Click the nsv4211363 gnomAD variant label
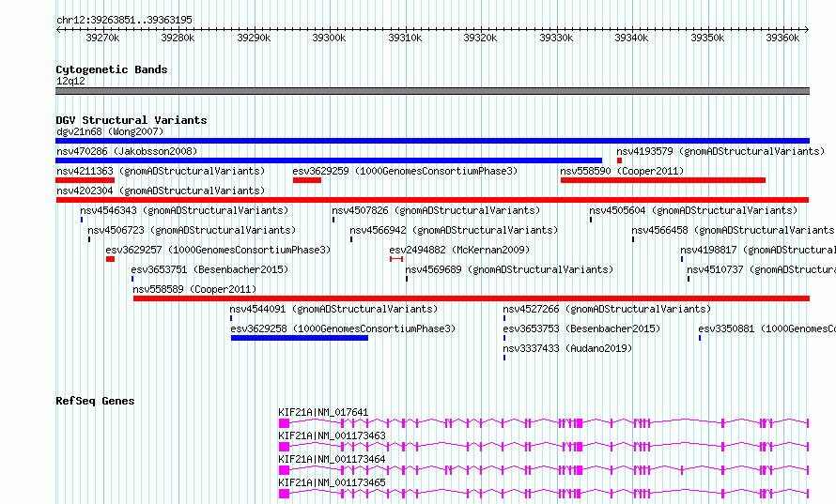 (x=161, y=171)
